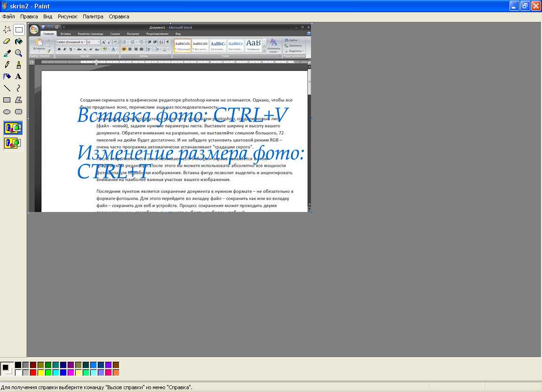This screenshot has width=542, height=392.
Task: Select the Pick Color eyedropper
Action: point(7,53)
